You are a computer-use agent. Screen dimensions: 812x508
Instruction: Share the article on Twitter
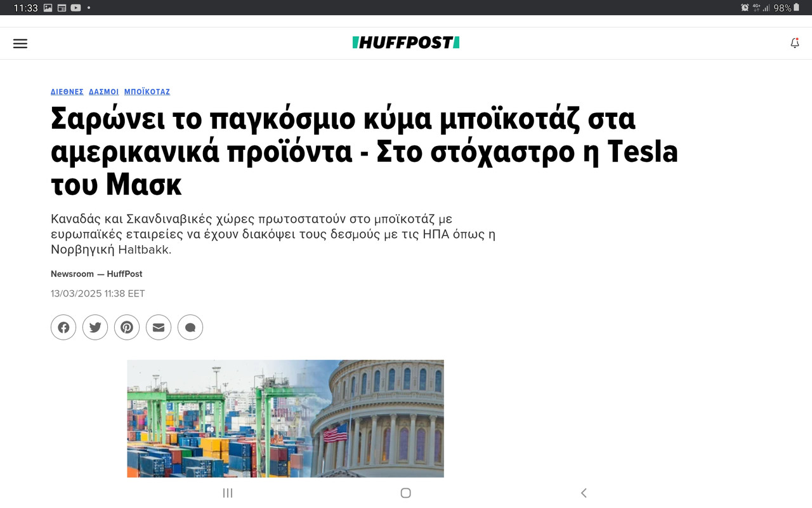tap(95, 327)
